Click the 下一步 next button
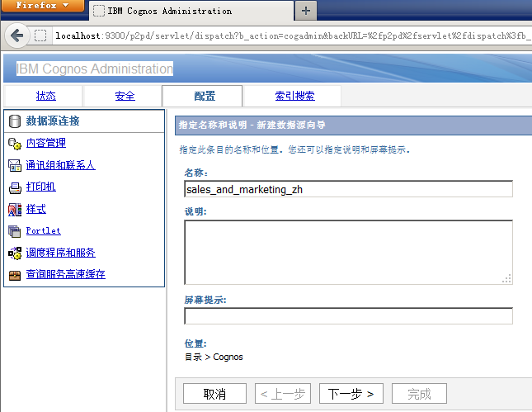Image resolution: width=532 pixels, height=412 pixels. point(351,394)
